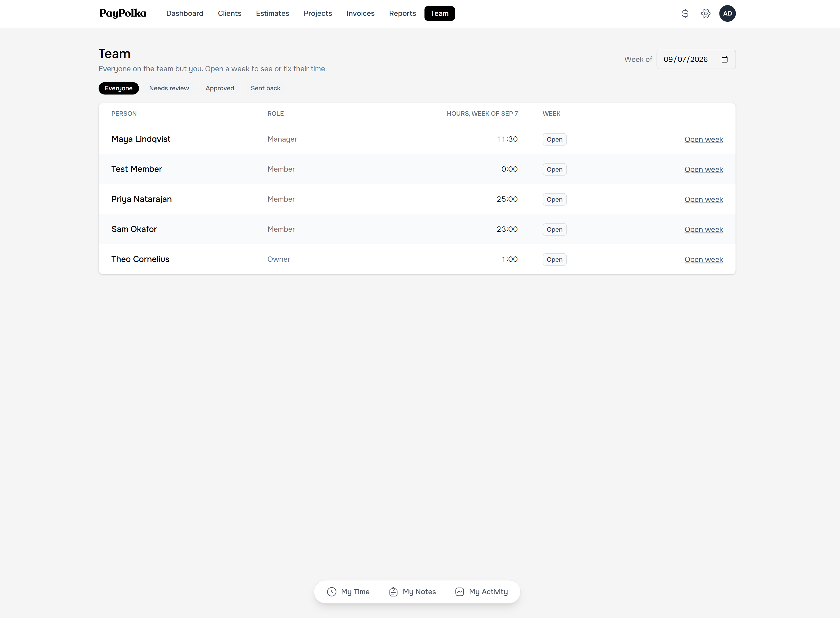
Task: Click the HOURS, WEEK OF SEP 7 header
Action: (482, 113)
